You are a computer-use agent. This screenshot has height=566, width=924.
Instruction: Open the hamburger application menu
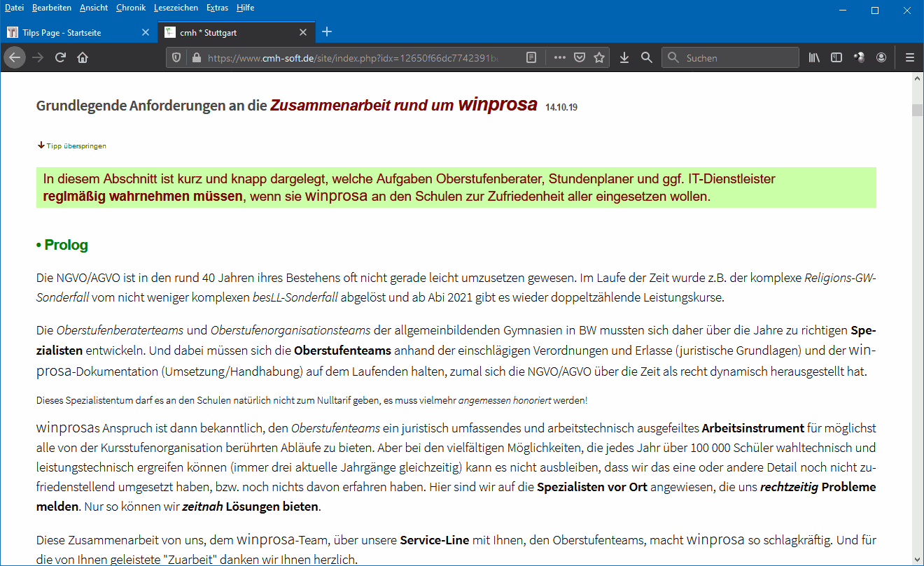[x=910, y=58]
